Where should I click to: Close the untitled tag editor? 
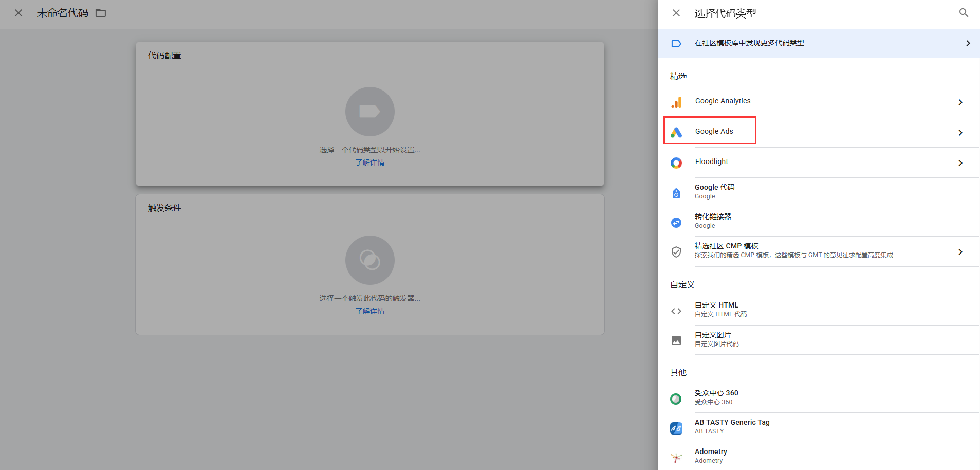[x=19, y=13]
